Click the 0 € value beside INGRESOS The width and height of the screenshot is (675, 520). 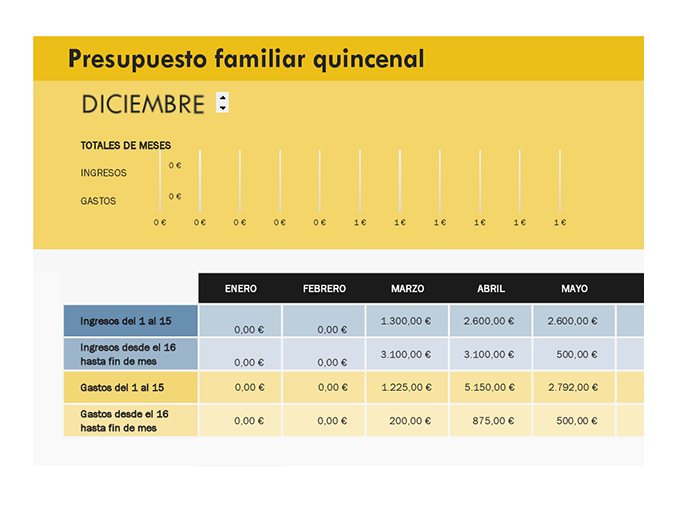[175, 165]
